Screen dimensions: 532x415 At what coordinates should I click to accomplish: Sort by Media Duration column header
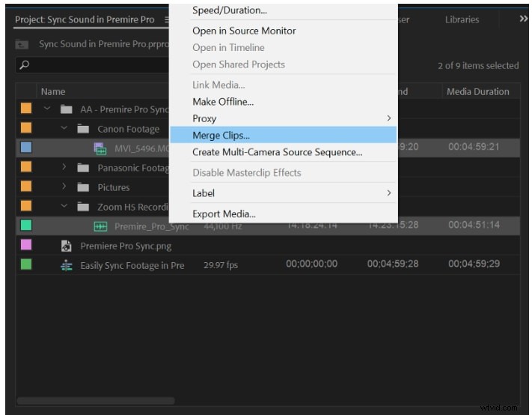coord(477,91)
